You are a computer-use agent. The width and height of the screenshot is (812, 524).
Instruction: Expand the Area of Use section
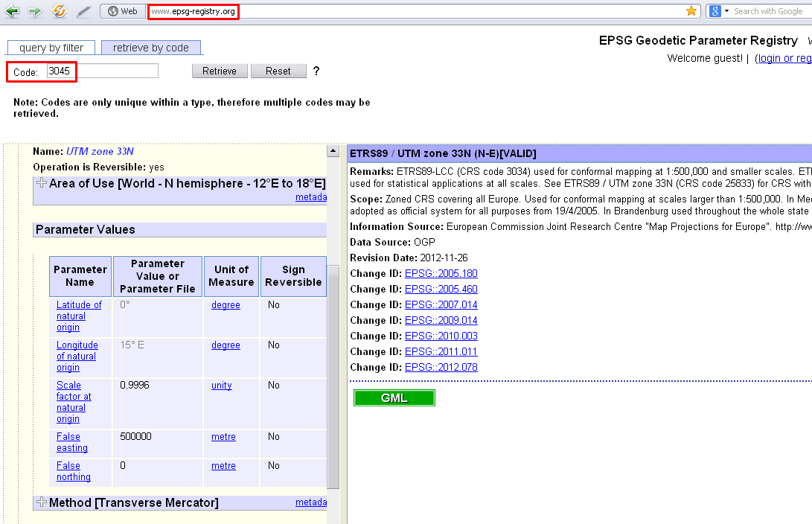click(x=42, y=183)
